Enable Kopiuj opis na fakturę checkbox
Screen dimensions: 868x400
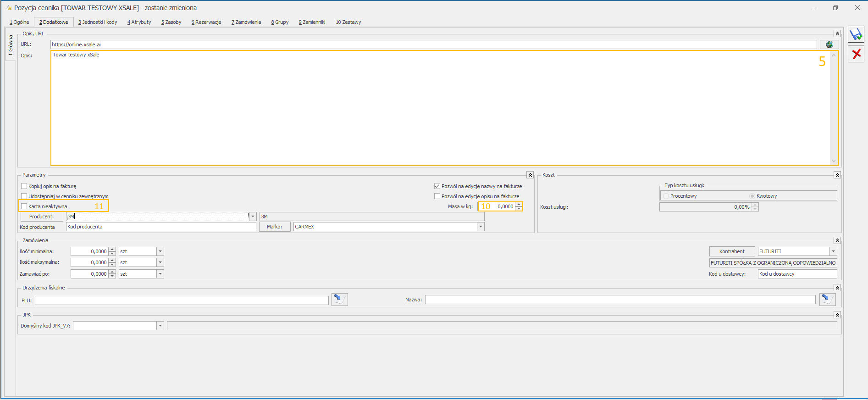click(x=24, y=186)
